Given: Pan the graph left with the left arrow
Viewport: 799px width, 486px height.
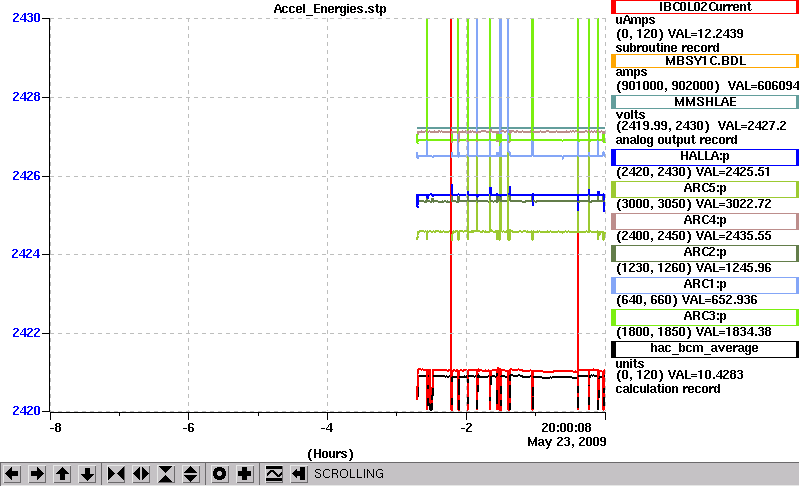Looking at the screenshot, I should click(x=12, y=474).
